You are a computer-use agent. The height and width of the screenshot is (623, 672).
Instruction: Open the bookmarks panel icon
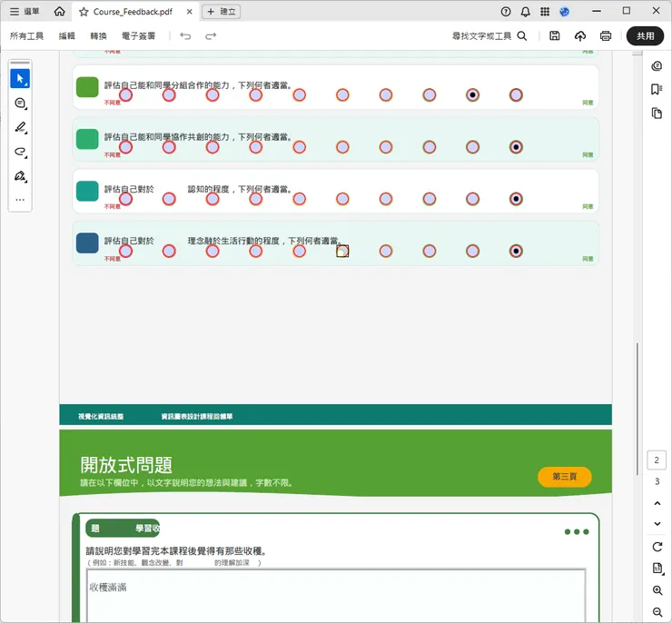click(x=657, y=89)
